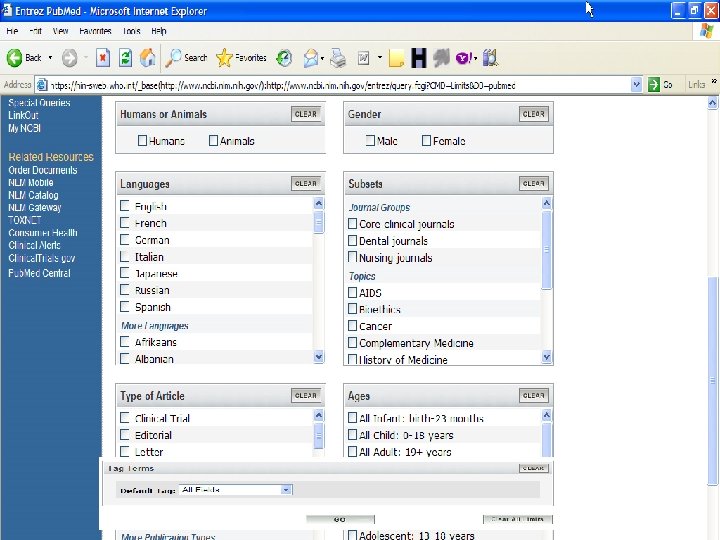Open the History clock icon

[284, 58]
